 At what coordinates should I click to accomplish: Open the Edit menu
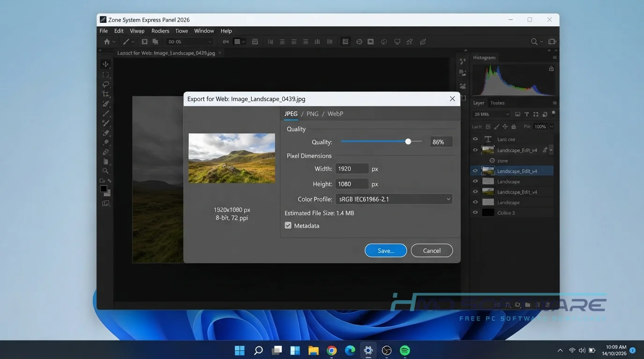(119, 31)
